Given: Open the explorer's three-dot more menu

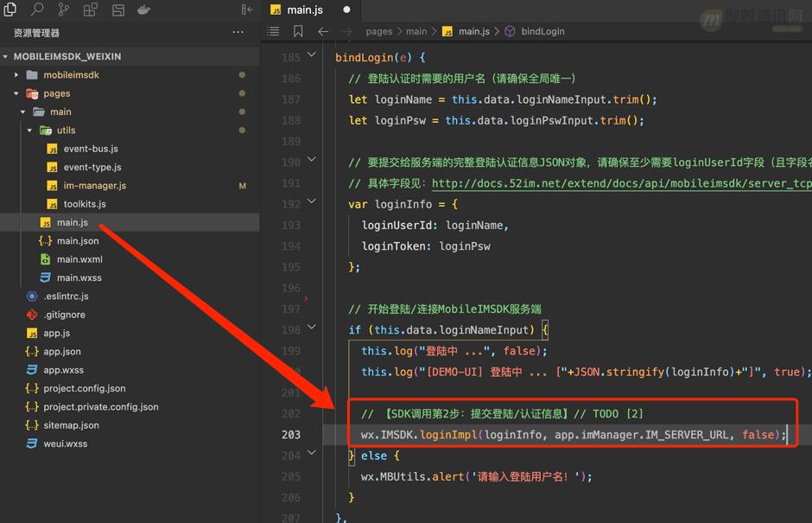Looking at the screenshot, I should coord(238,33).
